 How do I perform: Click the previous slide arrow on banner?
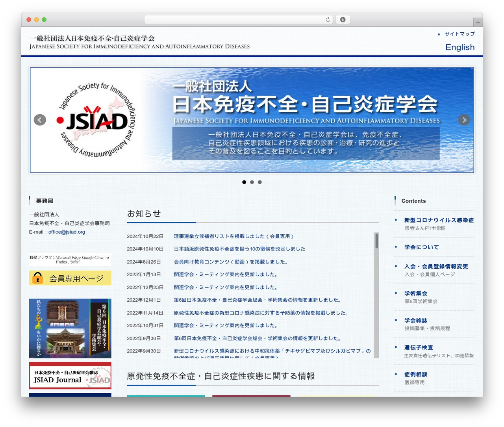40,120
